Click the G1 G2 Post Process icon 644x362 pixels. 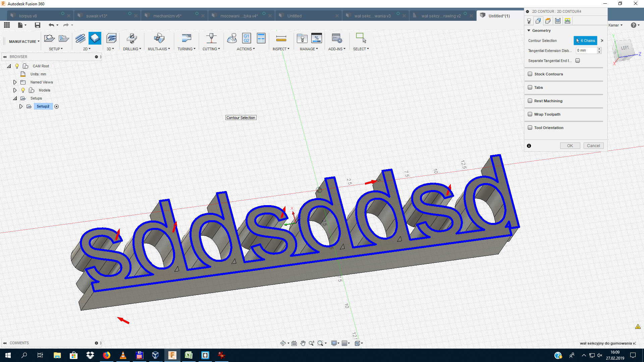click(247, 38)
